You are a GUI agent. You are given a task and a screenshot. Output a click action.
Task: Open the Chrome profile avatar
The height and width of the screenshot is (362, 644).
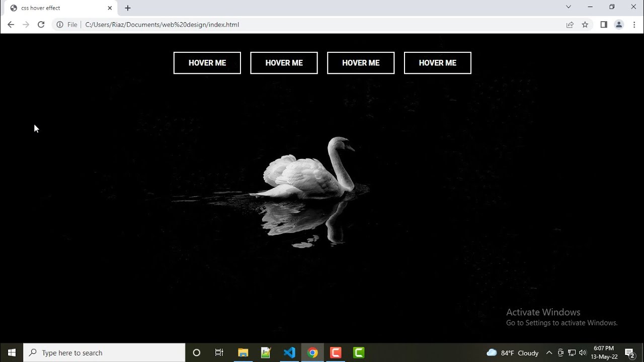click(619, 25)
